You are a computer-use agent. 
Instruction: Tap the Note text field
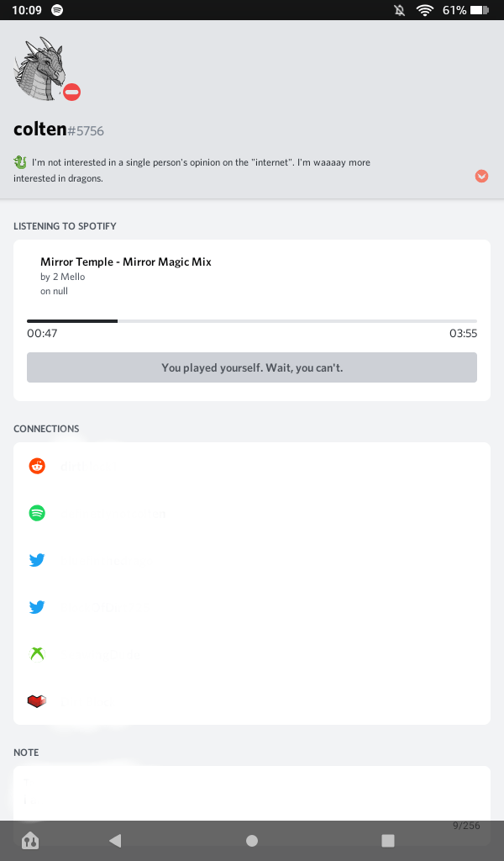252,795
